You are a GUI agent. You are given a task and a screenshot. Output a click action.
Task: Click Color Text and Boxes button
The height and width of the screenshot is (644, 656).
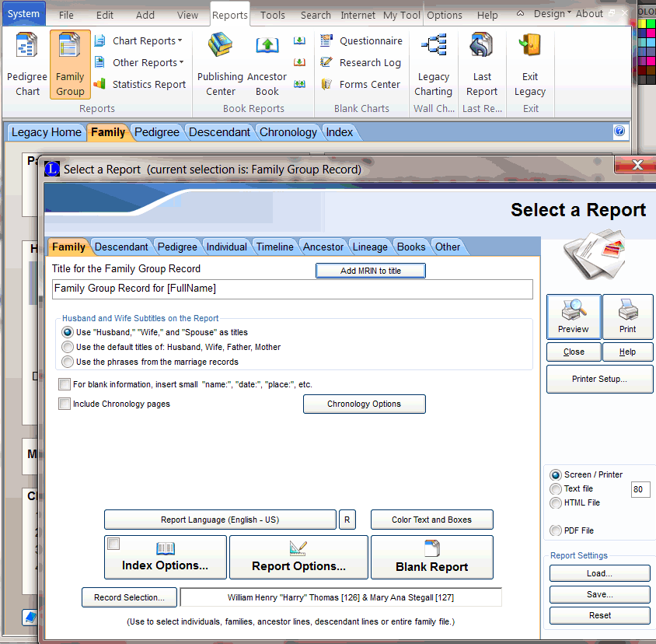point(431,520)
